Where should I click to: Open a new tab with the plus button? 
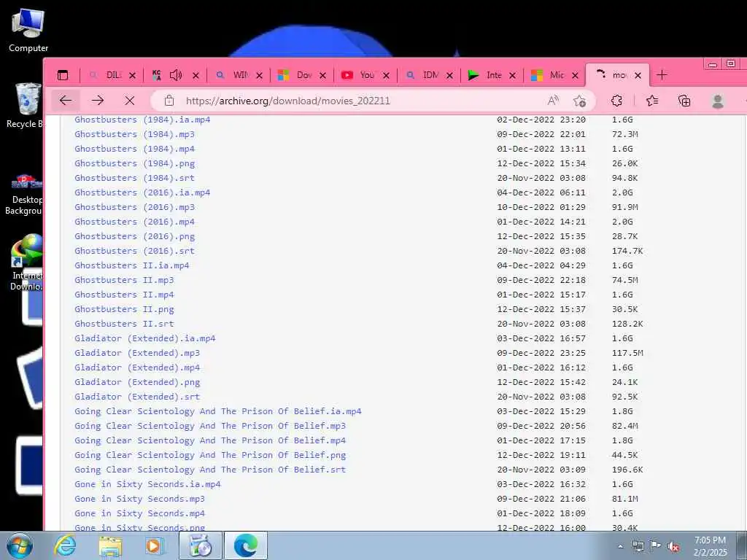[662, 75]
